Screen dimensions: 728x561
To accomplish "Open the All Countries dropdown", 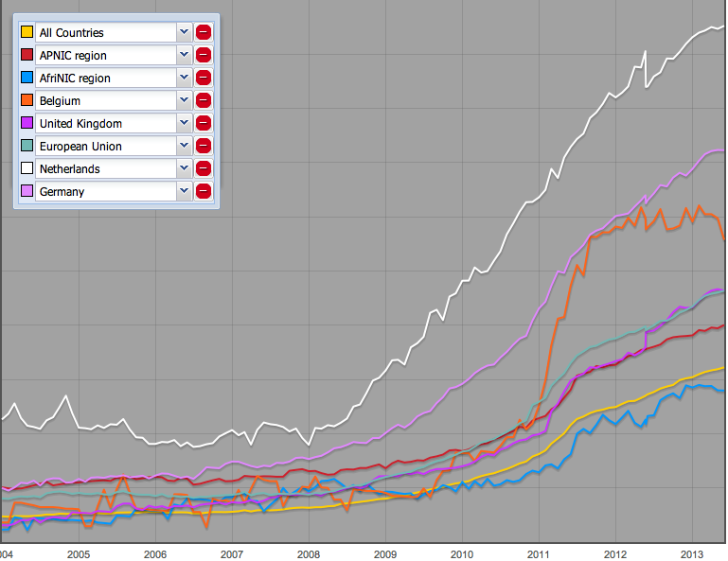I will coord(184,32).
